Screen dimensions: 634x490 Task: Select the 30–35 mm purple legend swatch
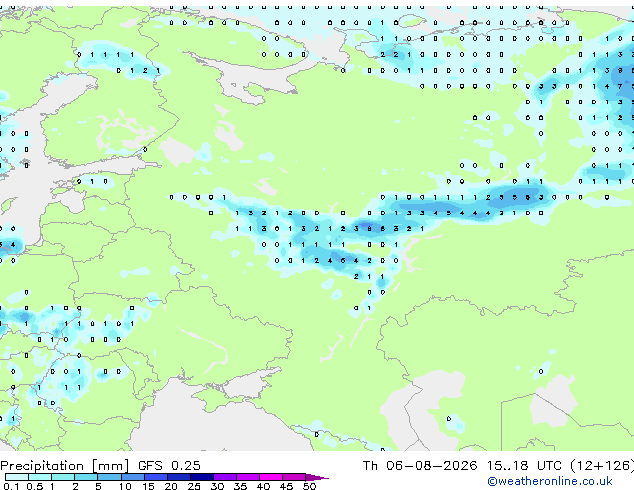pos(225,477)
